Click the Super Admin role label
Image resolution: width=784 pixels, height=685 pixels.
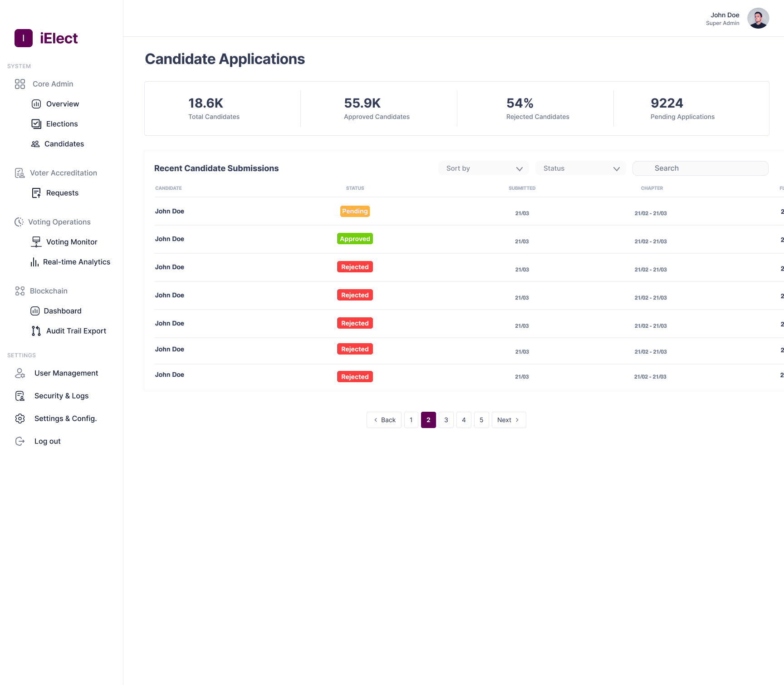point(722,23)
